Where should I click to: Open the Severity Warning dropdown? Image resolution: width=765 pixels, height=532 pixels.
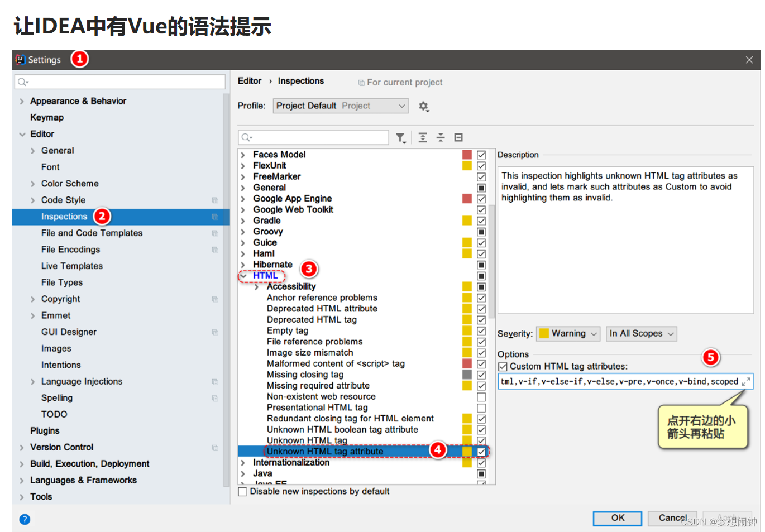[x=568, y=334]
